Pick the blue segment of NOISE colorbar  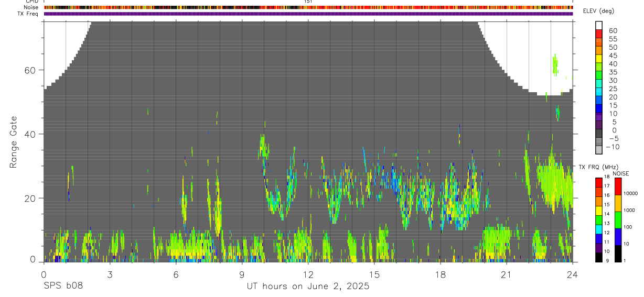click(618, 237)
